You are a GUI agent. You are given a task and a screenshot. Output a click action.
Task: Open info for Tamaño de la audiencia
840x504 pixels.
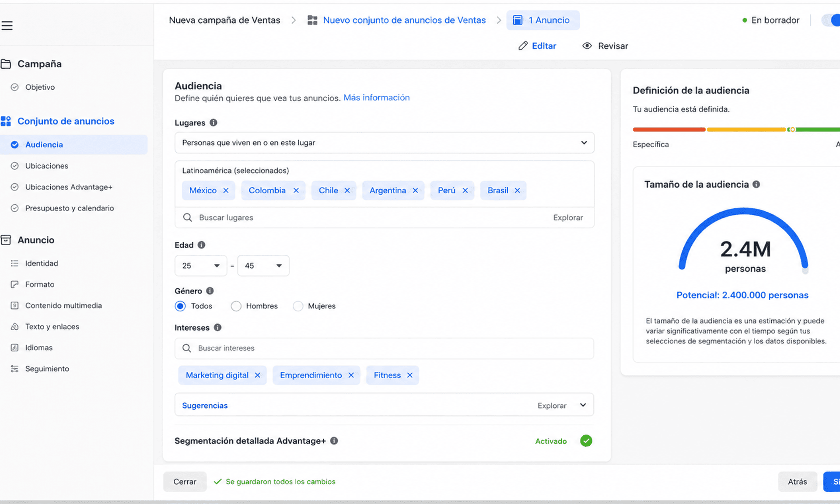[756, 185]
